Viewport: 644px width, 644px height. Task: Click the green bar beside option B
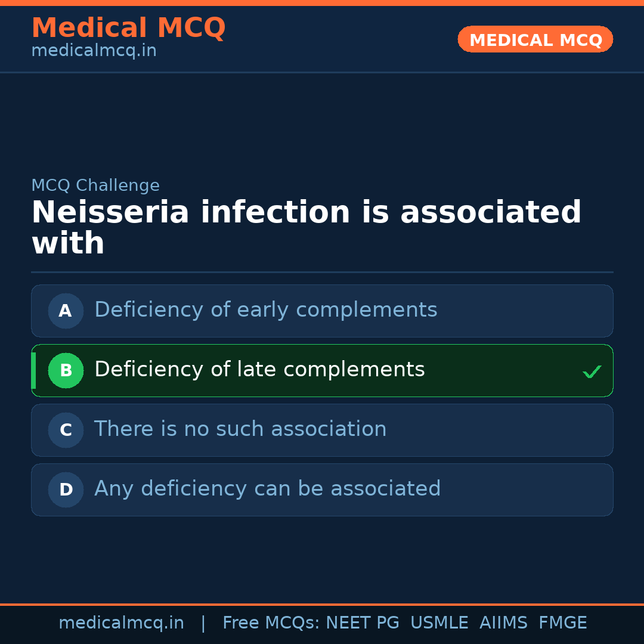(x=33, y=370)
